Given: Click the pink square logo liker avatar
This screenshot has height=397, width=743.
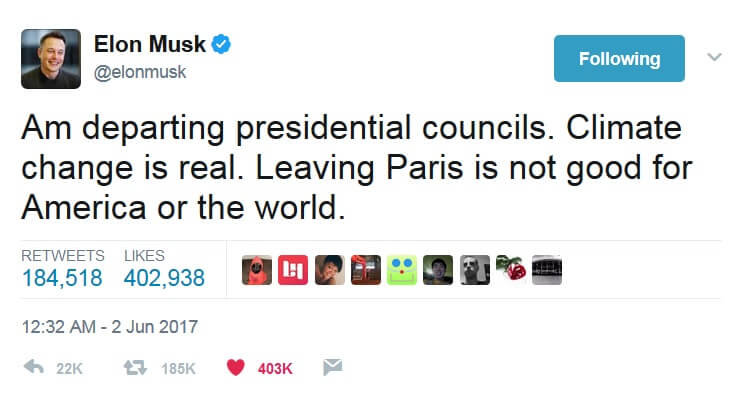Looking at the screenshot, I should pos(293,270).
